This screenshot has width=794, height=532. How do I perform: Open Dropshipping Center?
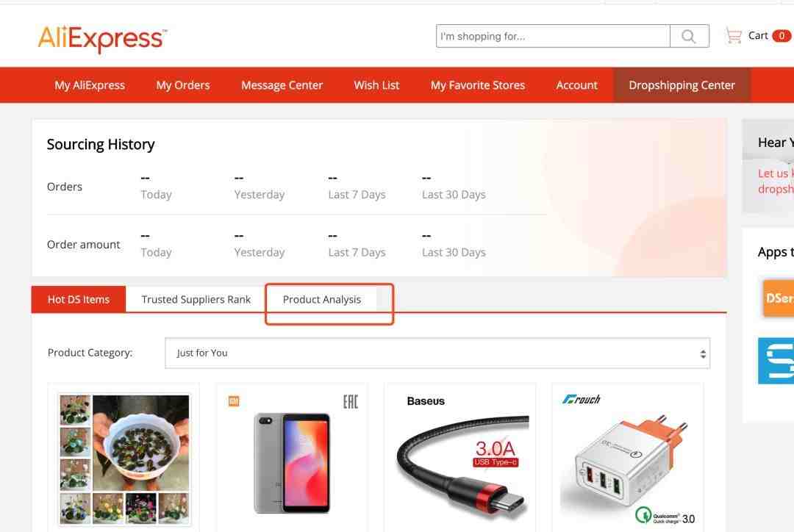tap(682, 85)
